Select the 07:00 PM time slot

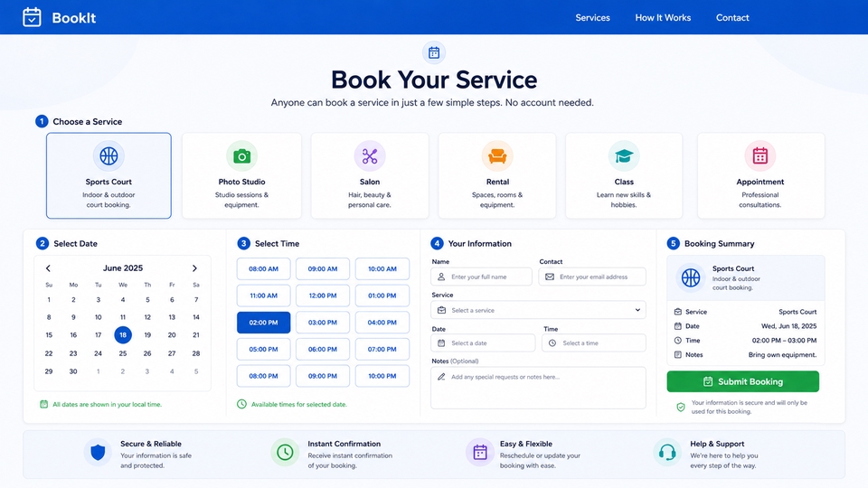pos(382,349)
